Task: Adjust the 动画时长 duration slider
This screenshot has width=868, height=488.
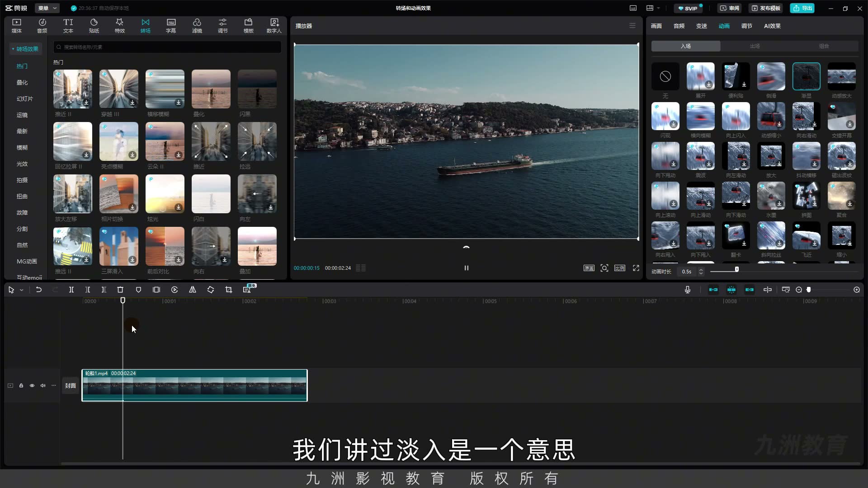Action: pyautogui.click(x=736, y=269)
